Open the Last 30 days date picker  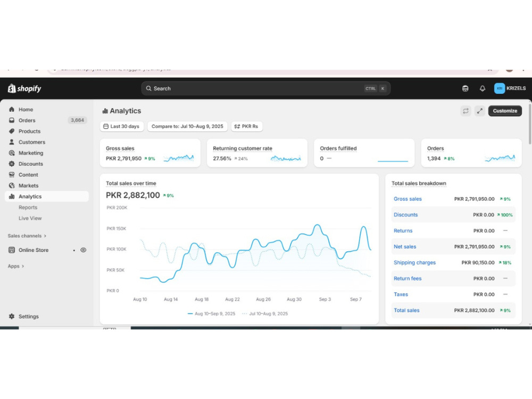point(122,126)
